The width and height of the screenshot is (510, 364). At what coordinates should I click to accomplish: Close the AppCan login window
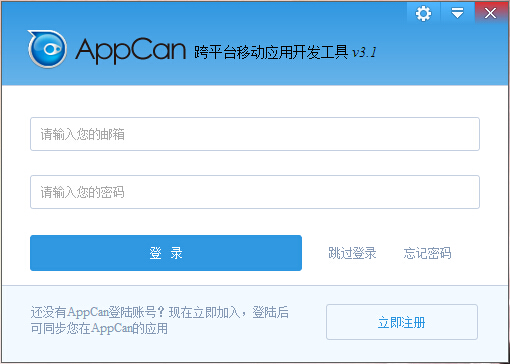pos(491,13)
